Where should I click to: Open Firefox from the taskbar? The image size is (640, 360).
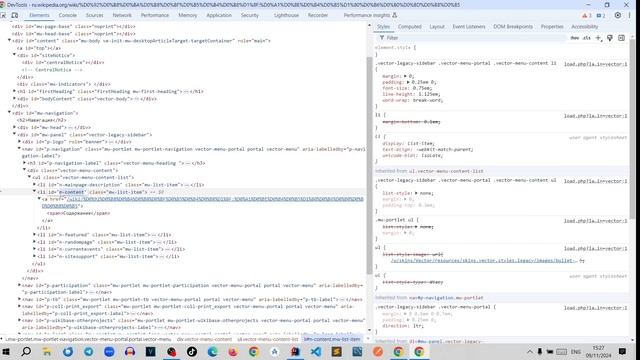(233, 351)
